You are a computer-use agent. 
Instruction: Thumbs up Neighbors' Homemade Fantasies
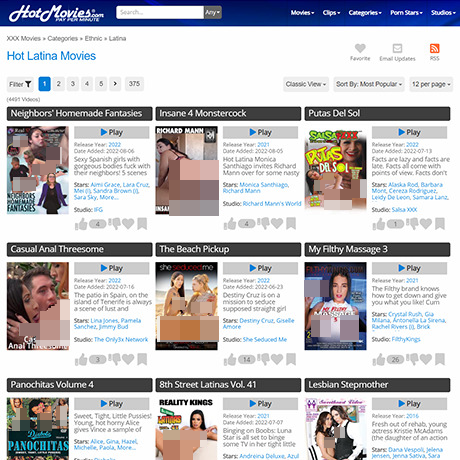pyautogui.click(x=81, y=224)
